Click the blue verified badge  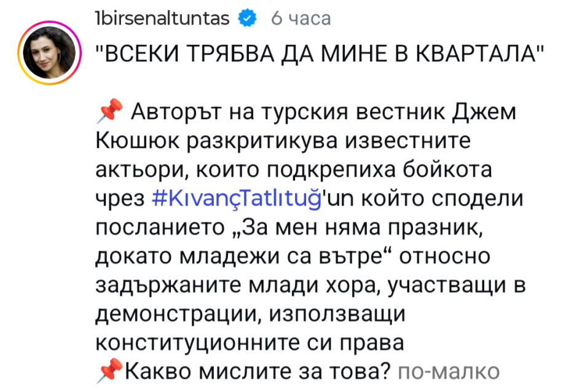tap(247, 18)
